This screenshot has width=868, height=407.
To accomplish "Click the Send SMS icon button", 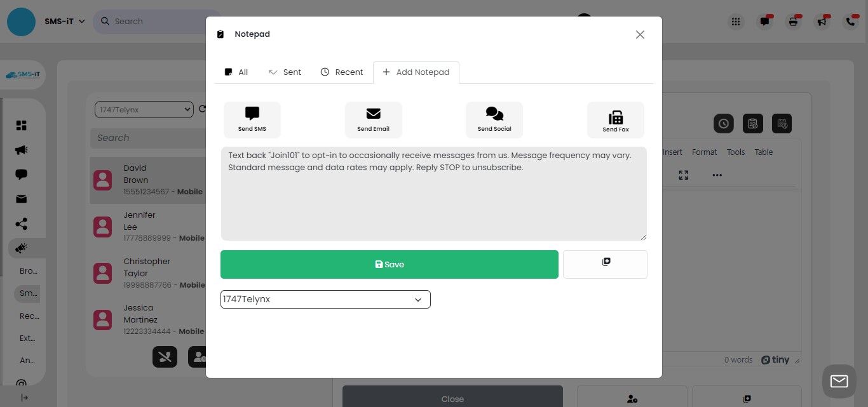I will coord(252,119).
